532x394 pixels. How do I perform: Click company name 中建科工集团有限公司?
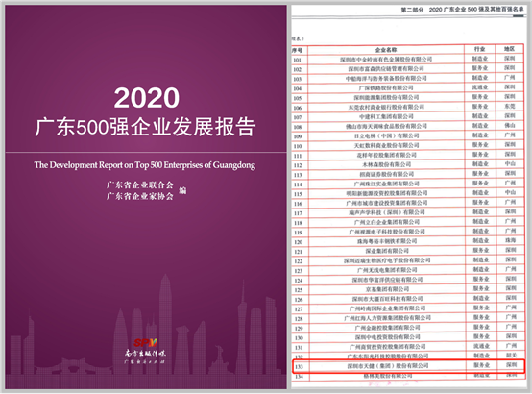tap(386, 116)
